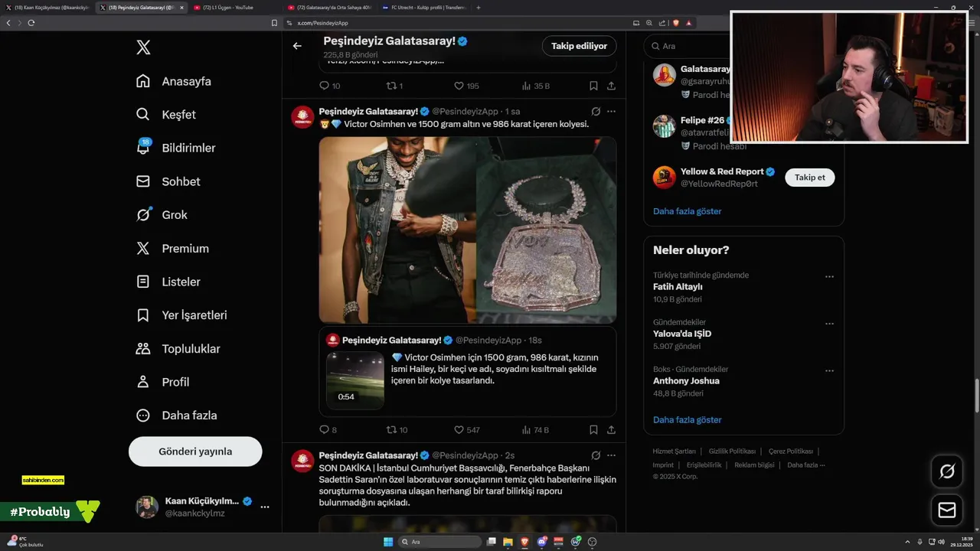Click the Brave shields icon in address bar

click(x=676, y=23)
